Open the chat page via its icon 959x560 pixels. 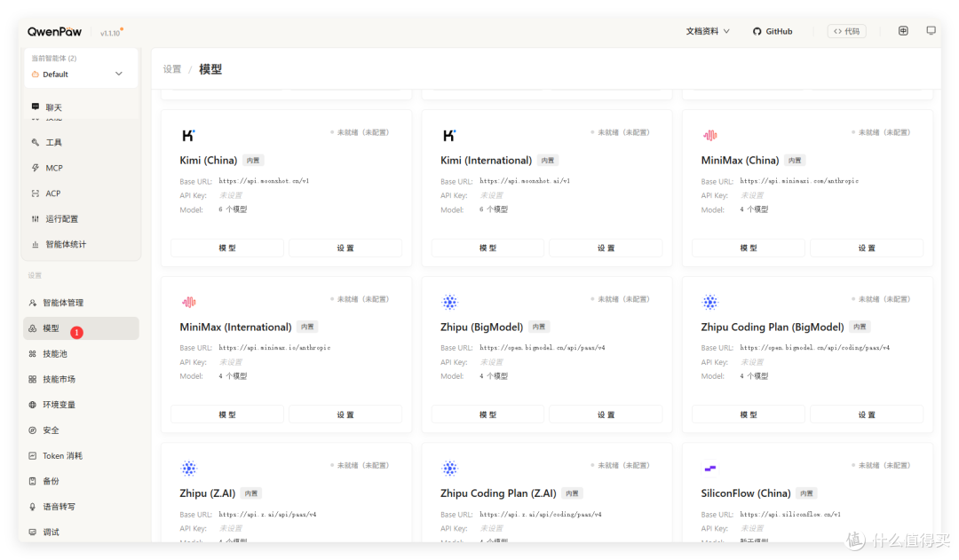pyautogui.click(x=35, y=106)
